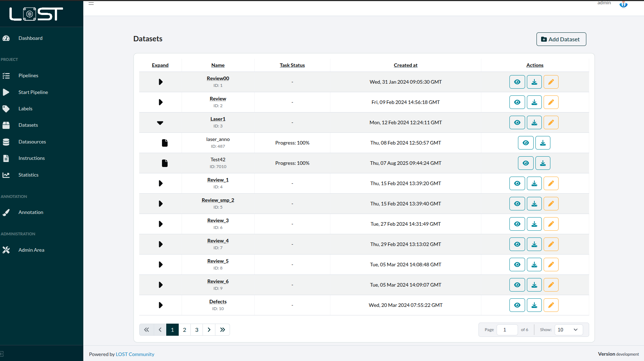Expand the Review_3 dataset
644x361 pixels.
(x=160, y=224)
